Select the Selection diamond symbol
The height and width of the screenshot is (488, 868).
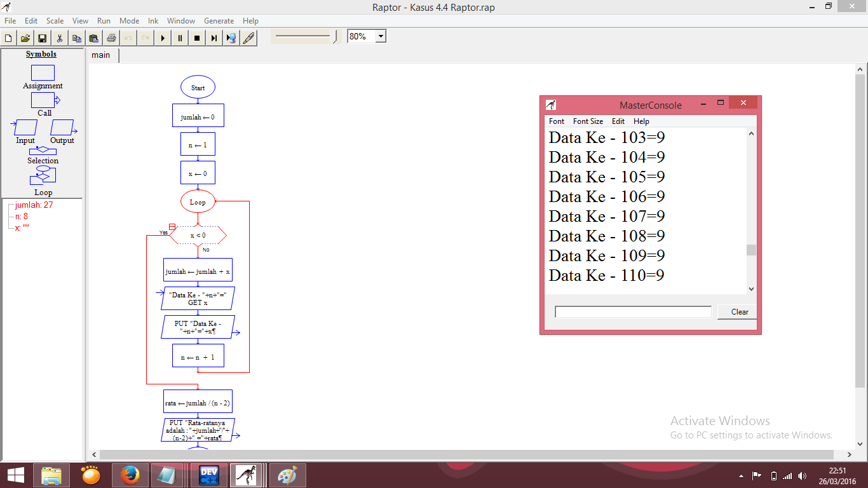pyautogui.click(x=43, y=151)
